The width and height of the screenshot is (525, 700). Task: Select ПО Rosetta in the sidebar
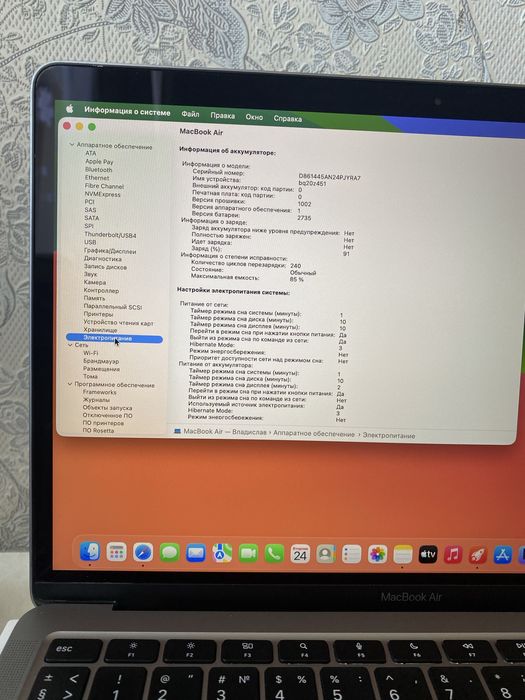pos(98,430)
